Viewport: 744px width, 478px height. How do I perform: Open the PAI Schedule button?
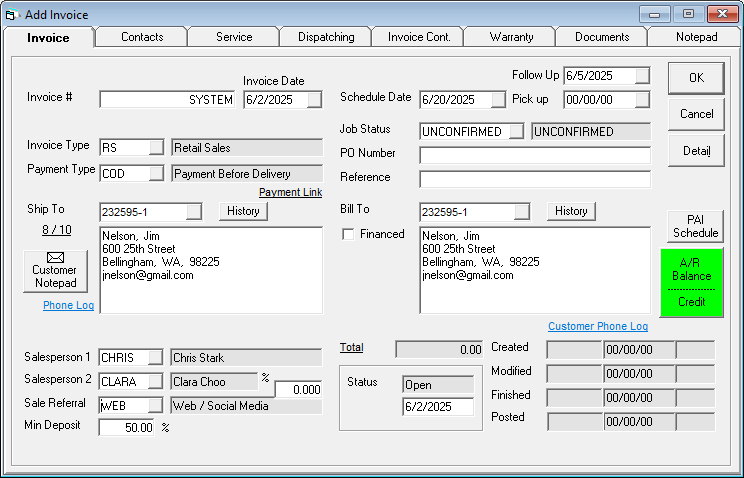695,226
